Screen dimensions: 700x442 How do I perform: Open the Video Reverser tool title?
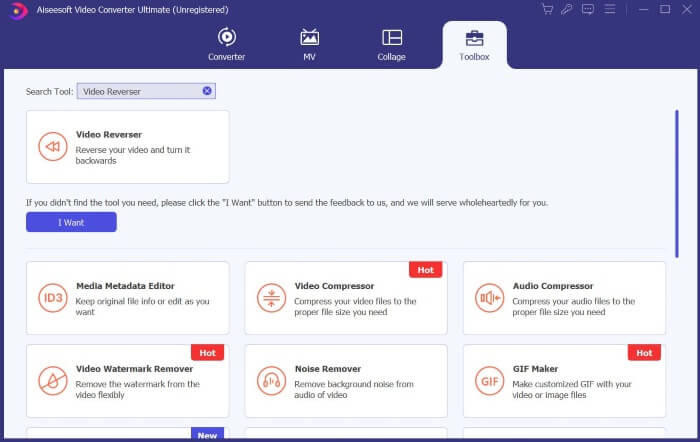click(x=109, y=134)
